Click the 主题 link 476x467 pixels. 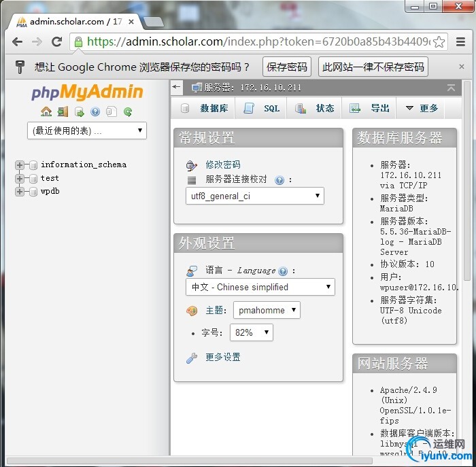tap(214, 310)
